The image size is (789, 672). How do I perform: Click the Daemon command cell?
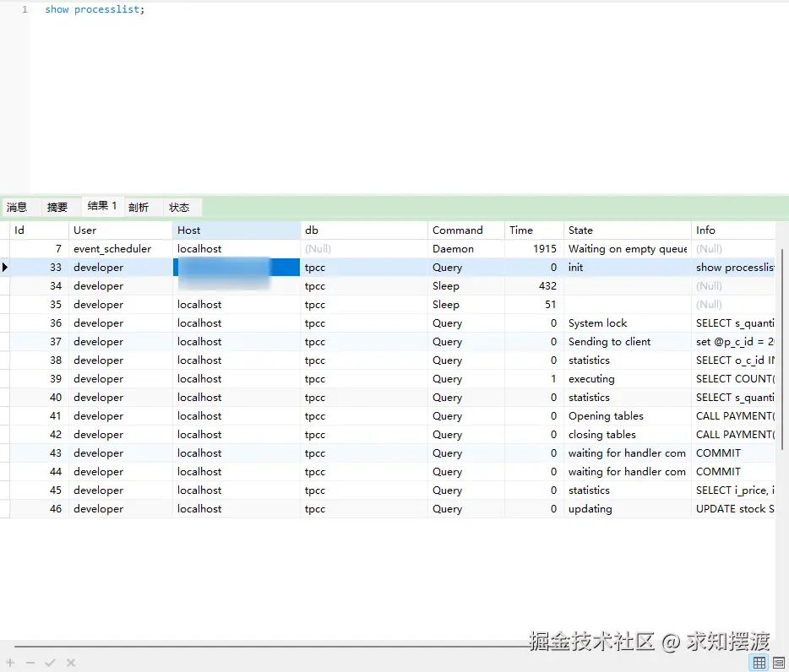click(x=466, y=249)
